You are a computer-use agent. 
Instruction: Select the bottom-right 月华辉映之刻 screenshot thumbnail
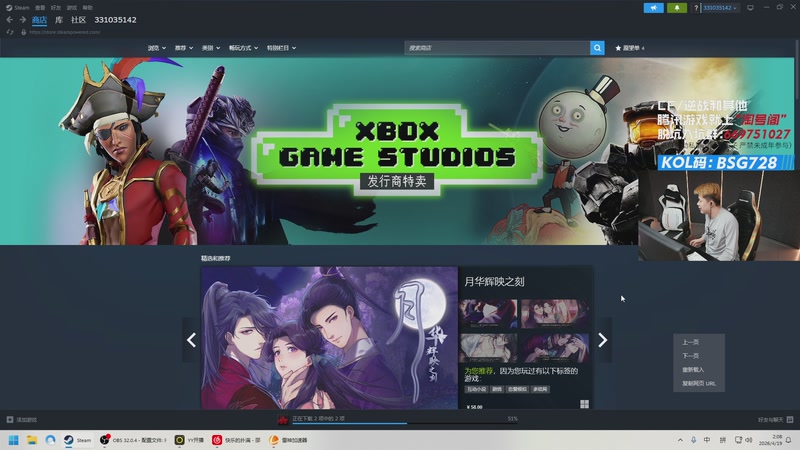point(555,348)
